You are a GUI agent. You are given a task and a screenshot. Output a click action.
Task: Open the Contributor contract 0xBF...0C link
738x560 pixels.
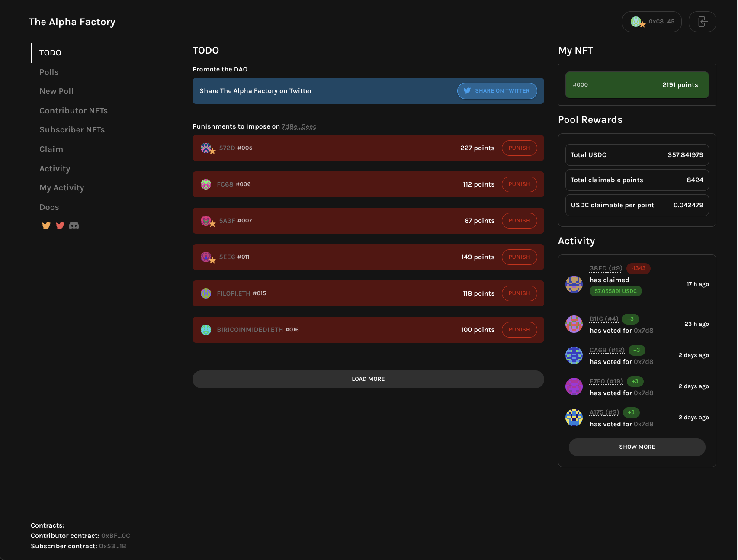(x=116, y=536)
